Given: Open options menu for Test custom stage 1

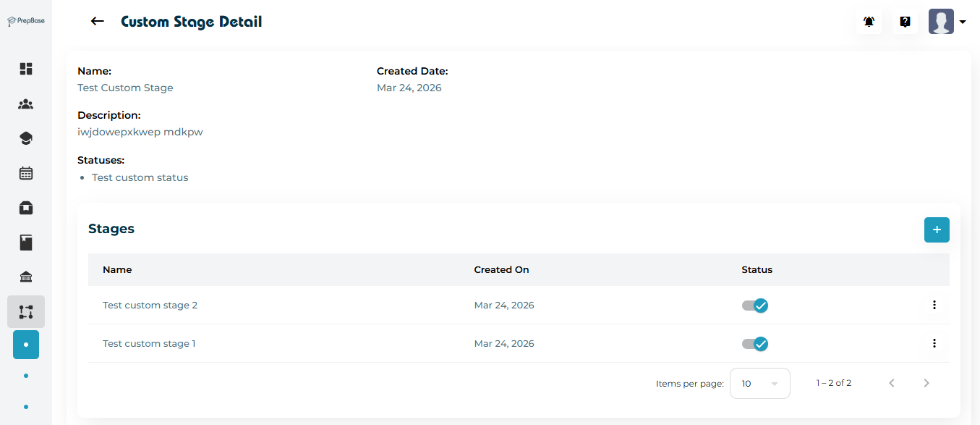Looking at the screenshot, I should (934, 344).
